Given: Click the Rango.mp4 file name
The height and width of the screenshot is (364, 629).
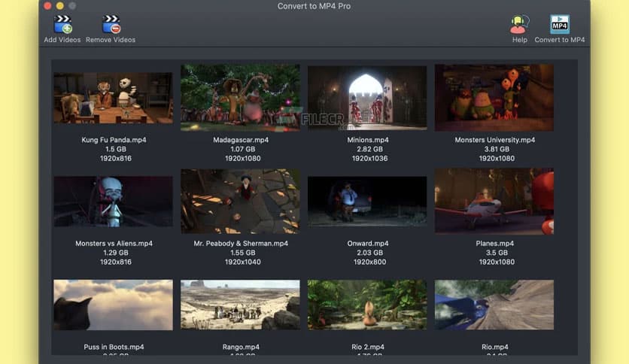Looking at the screenshot, I should (x=241, y=347).
